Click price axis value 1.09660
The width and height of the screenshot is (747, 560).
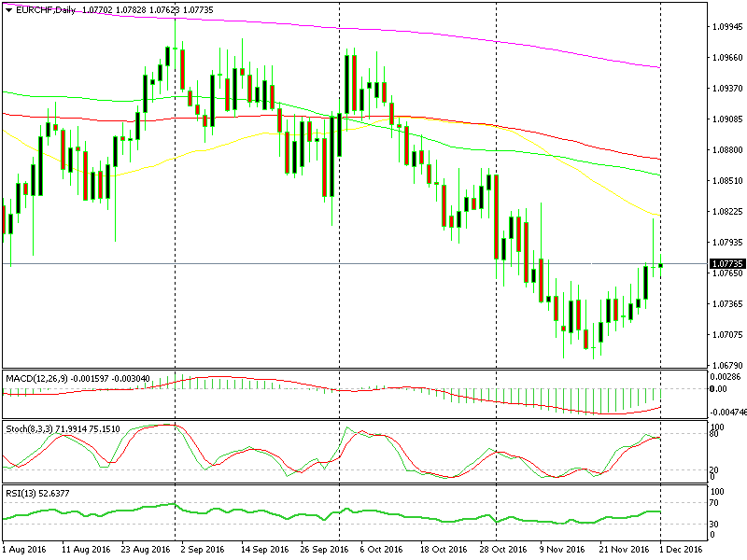(x=727, y=58)
